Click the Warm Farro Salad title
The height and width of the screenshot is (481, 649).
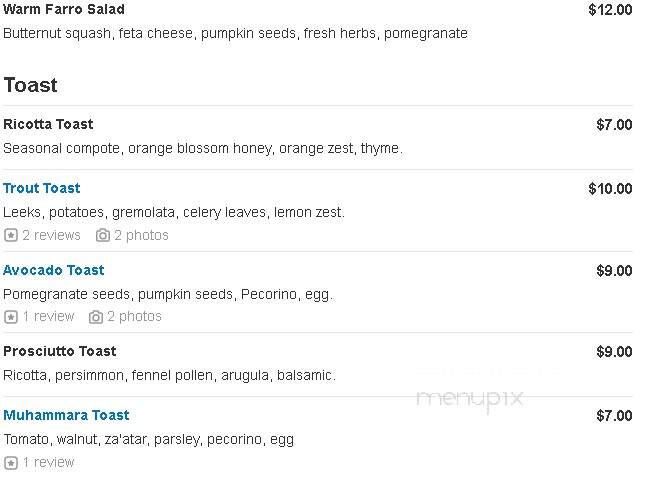point(64,9)
